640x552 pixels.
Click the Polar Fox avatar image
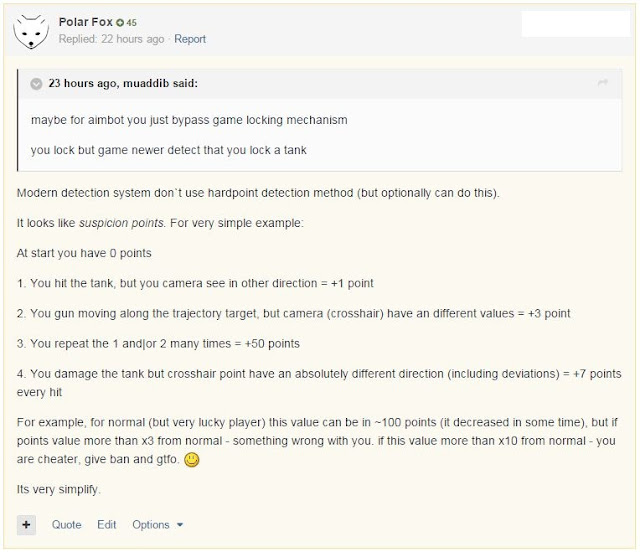pyautogui.click(x=31, y=32)
